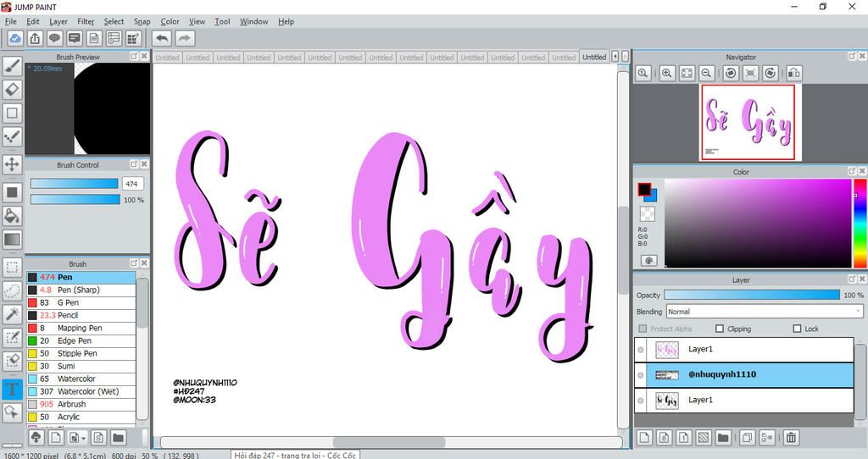Select the Text tool
The image size is (868, 459).
[12, 389]
